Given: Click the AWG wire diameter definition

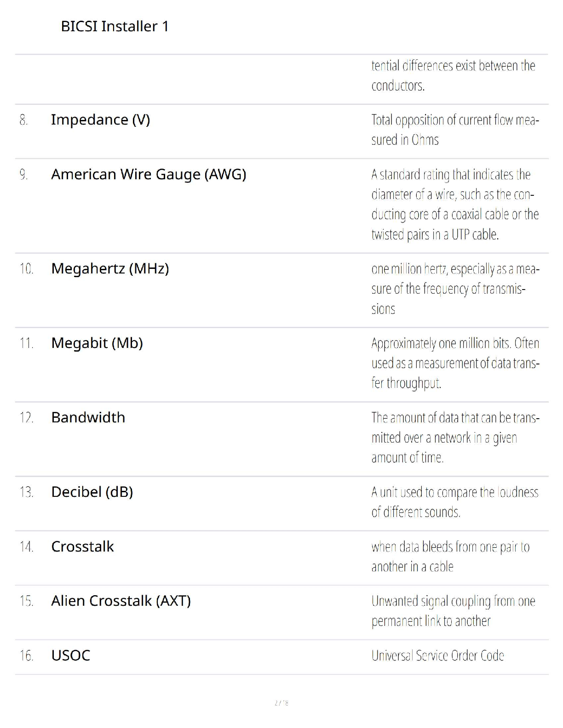Looking at the screenshot, I should coord(454,204).
